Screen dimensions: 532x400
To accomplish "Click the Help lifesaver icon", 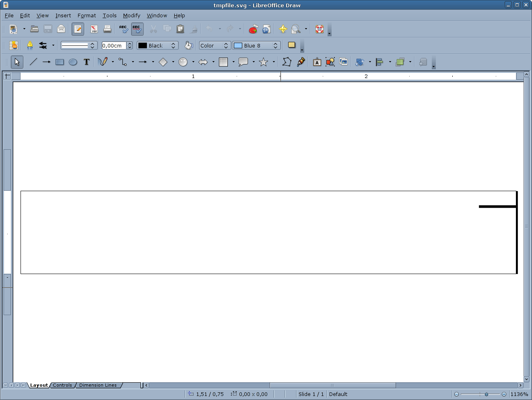I will [x=320, y=29].
